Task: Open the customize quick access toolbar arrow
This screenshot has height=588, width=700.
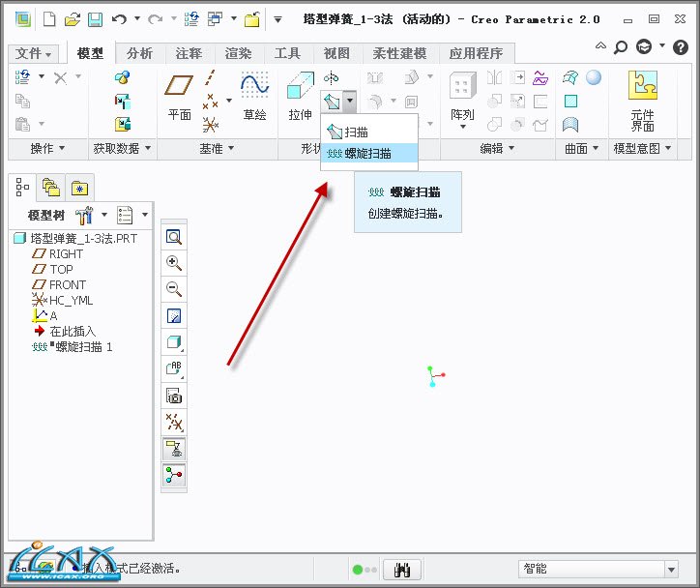Action: click(x=277, y=19)
